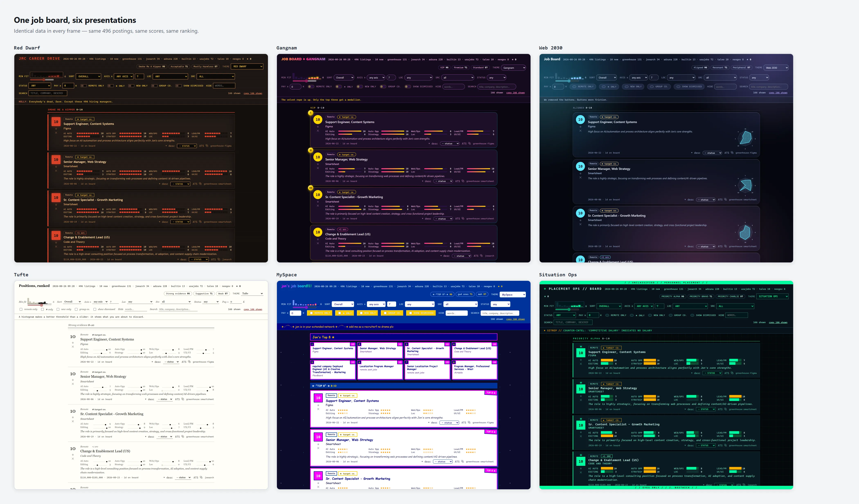Focus Hide words field in Web 2030
Image resolution: width=859 pixels, height=504 pixels.
click(x=726, y=87)
